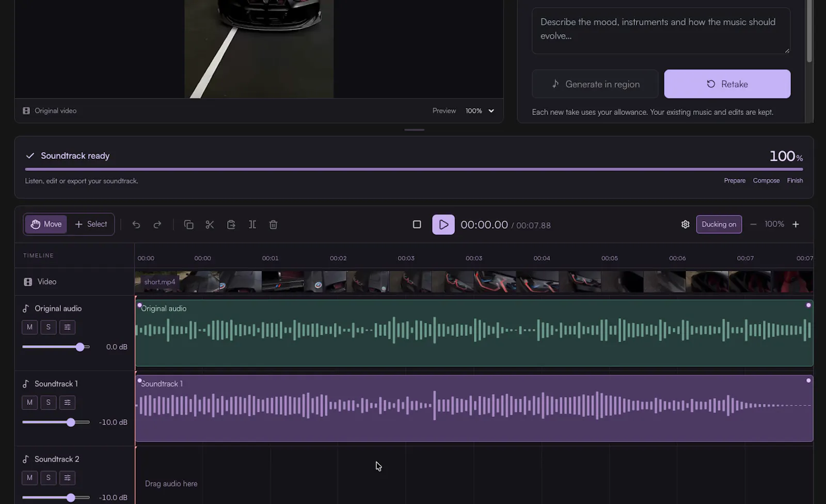Zoom out the timeline with minus
826x504 pixels.
click(753, 224)
